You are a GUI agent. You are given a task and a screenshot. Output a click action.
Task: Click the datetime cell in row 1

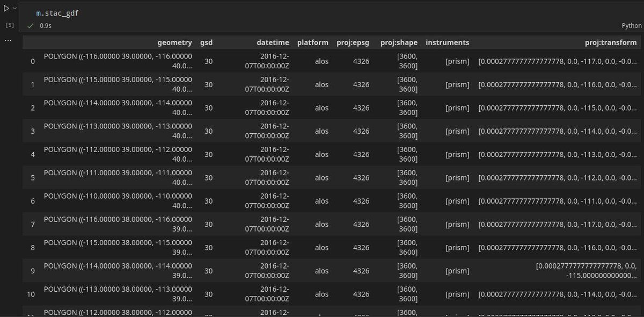tap(267, 84)
